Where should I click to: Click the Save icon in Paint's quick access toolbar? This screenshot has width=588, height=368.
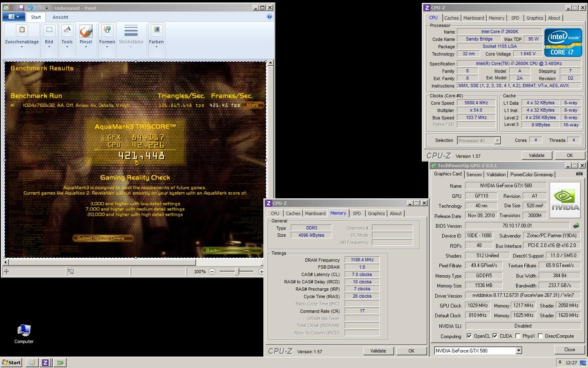(21, 8)
